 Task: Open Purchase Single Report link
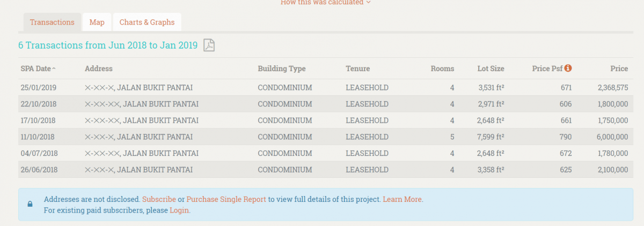[x=226, y=199]
